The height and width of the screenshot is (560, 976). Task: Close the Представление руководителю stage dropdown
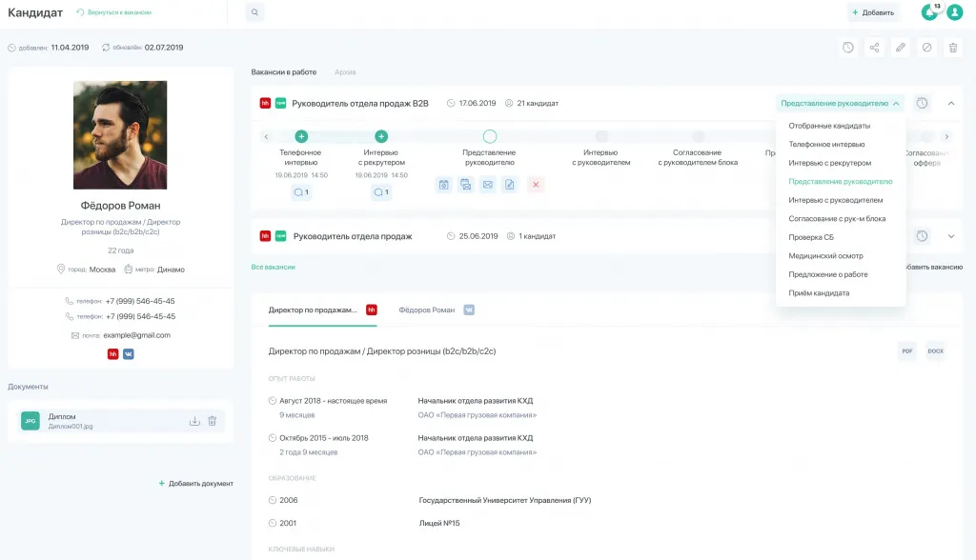(x=840, y=103)
